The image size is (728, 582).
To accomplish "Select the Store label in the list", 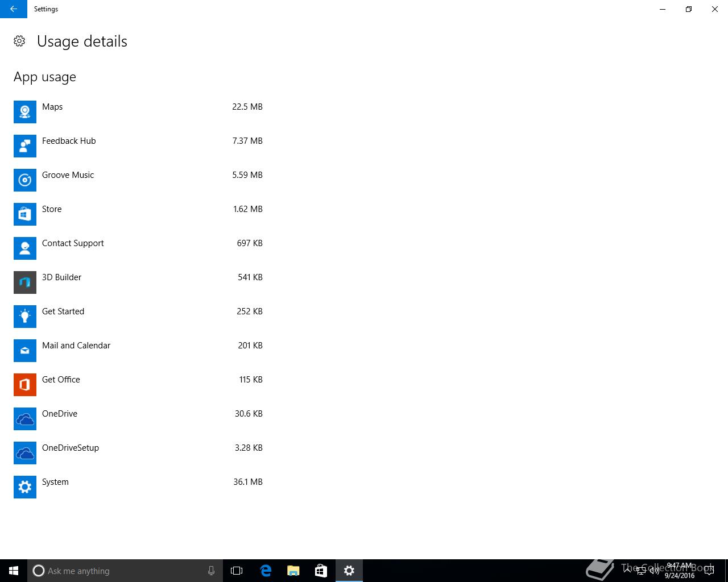I will (x=52, y=209).
